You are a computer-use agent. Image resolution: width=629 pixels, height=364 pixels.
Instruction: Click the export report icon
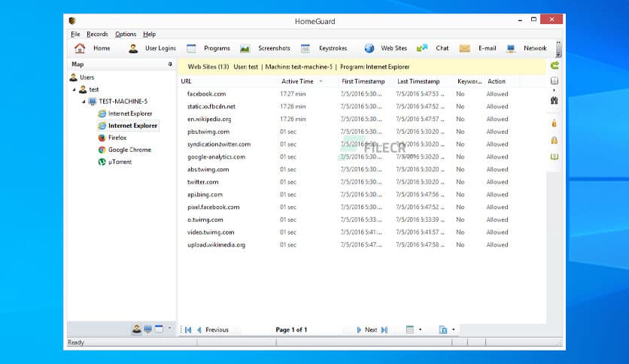click(x=443, y=329)
